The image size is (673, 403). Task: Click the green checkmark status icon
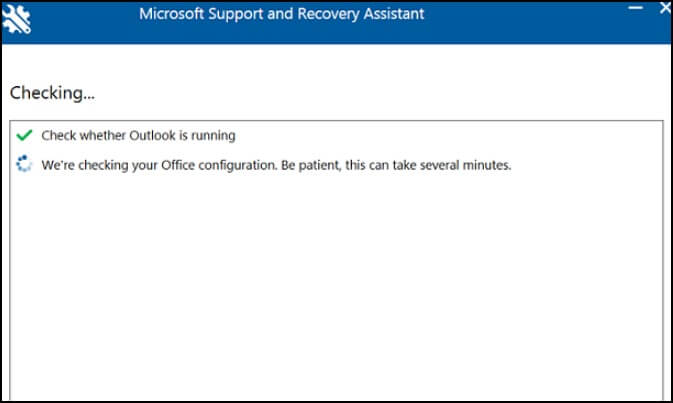24,135
